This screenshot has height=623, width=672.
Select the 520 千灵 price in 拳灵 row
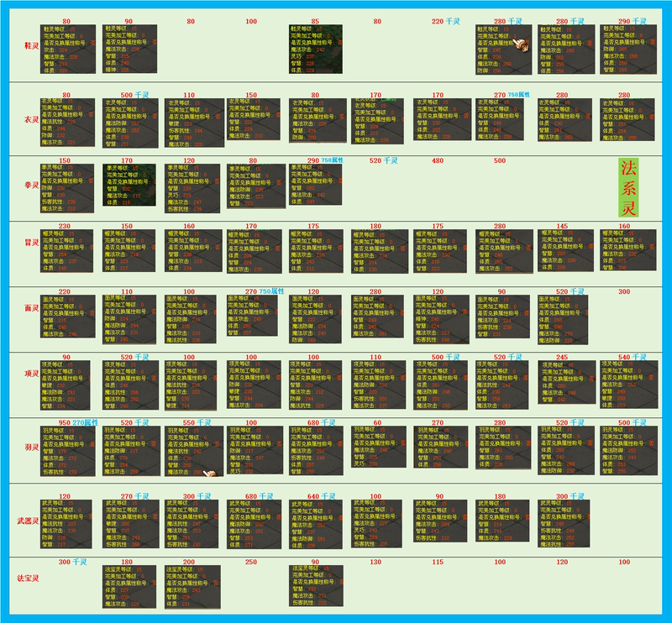pos(384,160)
